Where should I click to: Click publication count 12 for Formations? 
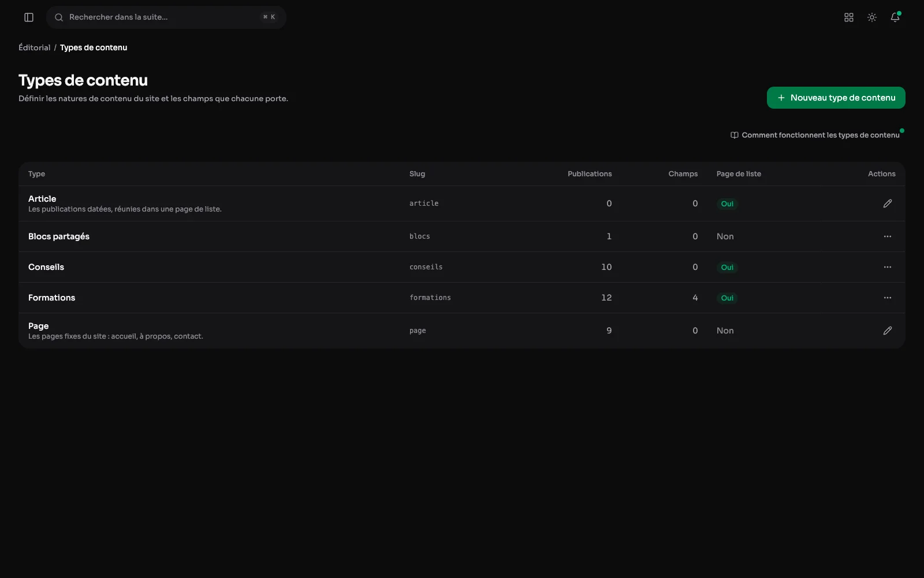606,298
